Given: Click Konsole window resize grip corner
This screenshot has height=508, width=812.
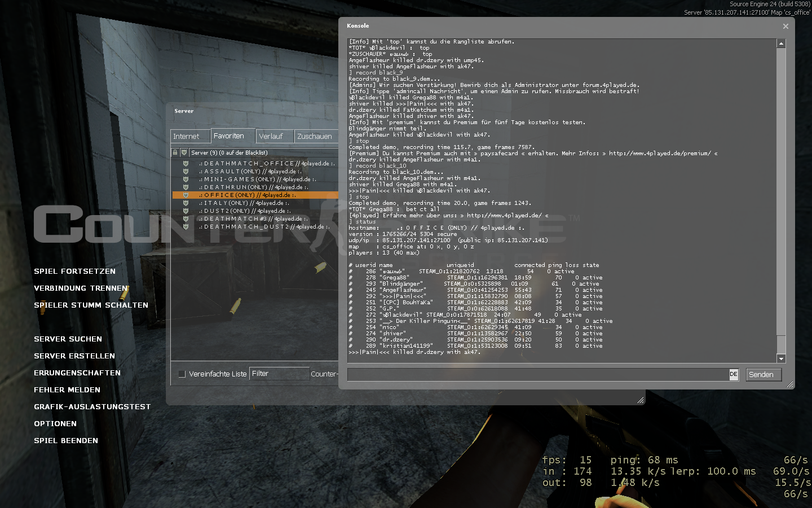Looking at the screenshot, I should (x=789, y=384).
